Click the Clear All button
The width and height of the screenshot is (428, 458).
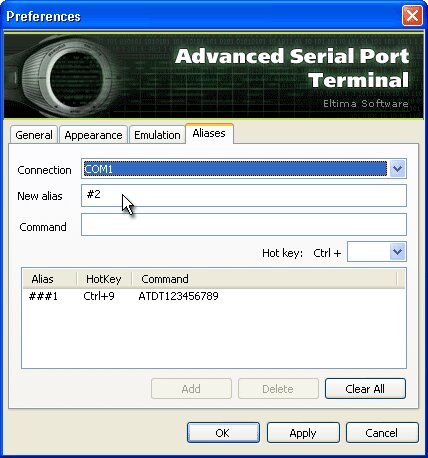[x=365, y=389]
